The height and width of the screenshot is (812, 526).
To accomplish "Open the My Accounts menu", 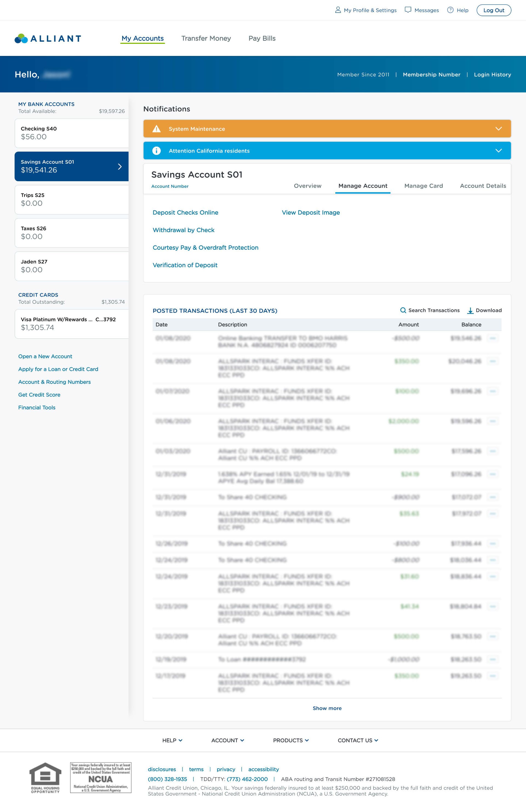I will point(142,38).
